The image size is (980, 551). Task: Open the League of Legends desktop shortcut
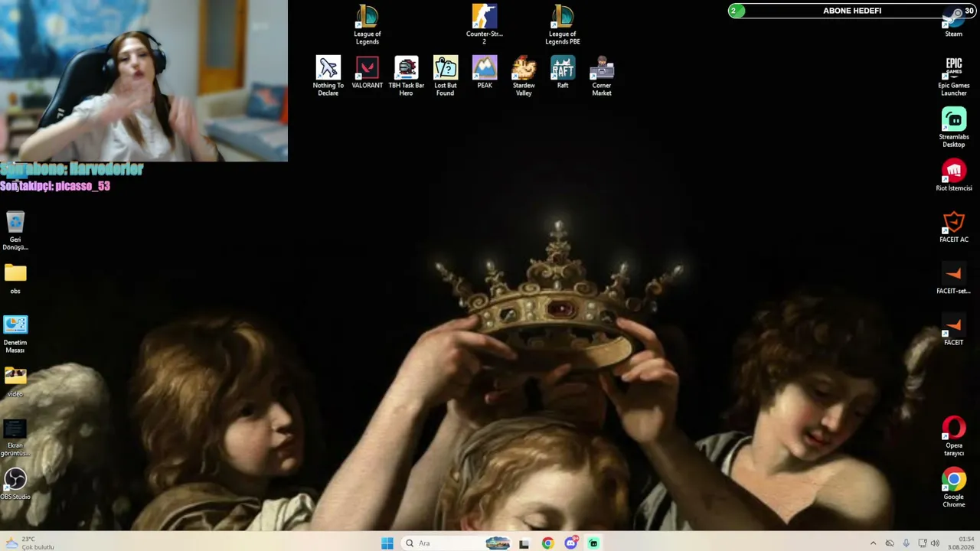(367, 24)
